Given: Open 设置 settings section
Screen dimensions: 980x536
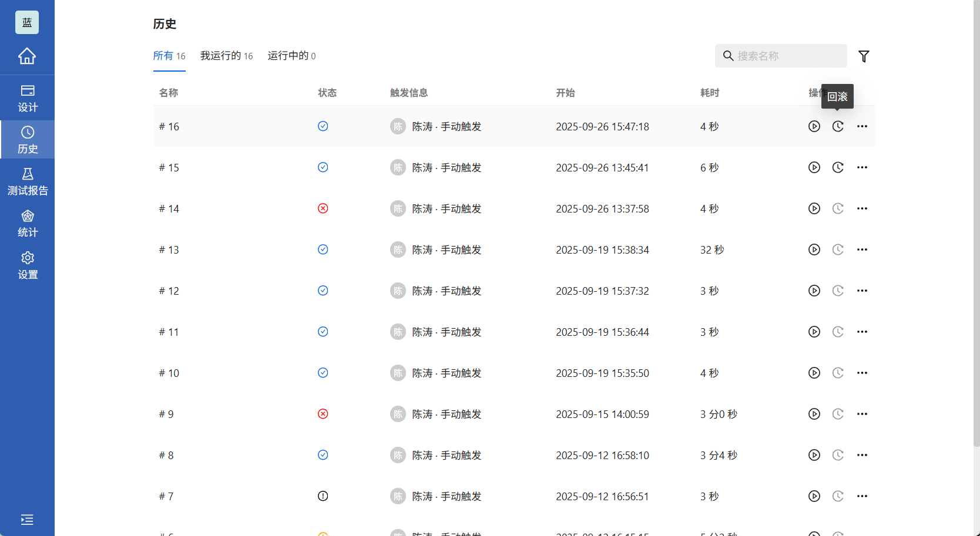Looking at the screenshot, I should (x=28, y=265).
